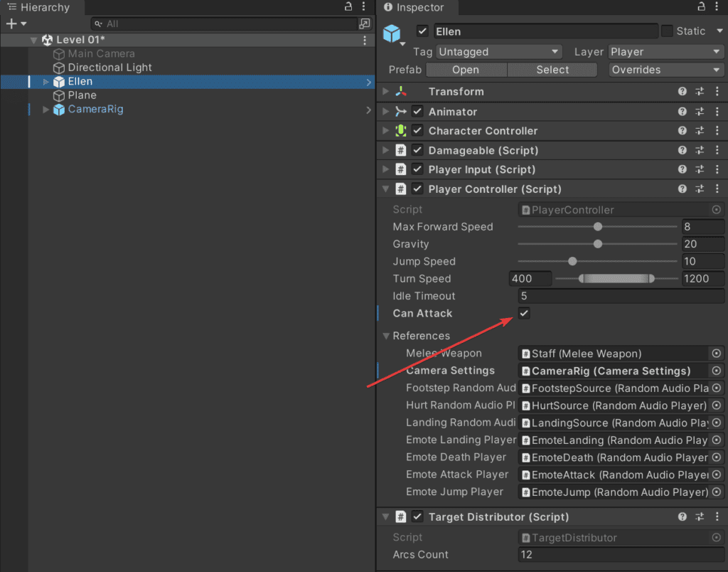Select the CameraRig item in the Hierarchy
Viewport: 728px width, 572px height.
coord(96,109)
